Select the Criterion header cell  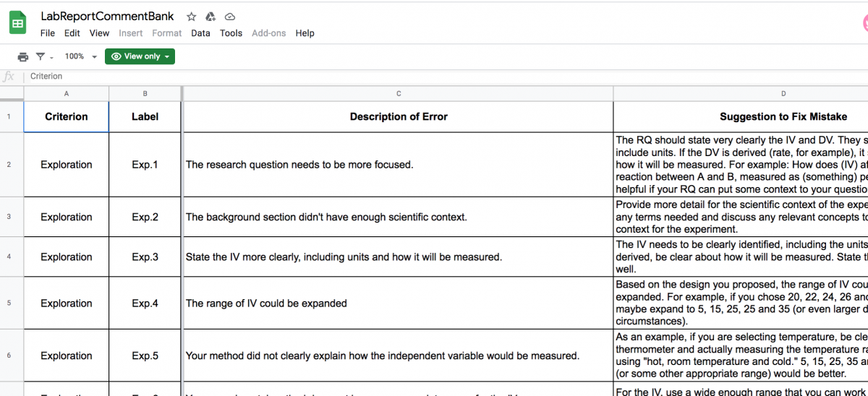[x=67, y=117]
